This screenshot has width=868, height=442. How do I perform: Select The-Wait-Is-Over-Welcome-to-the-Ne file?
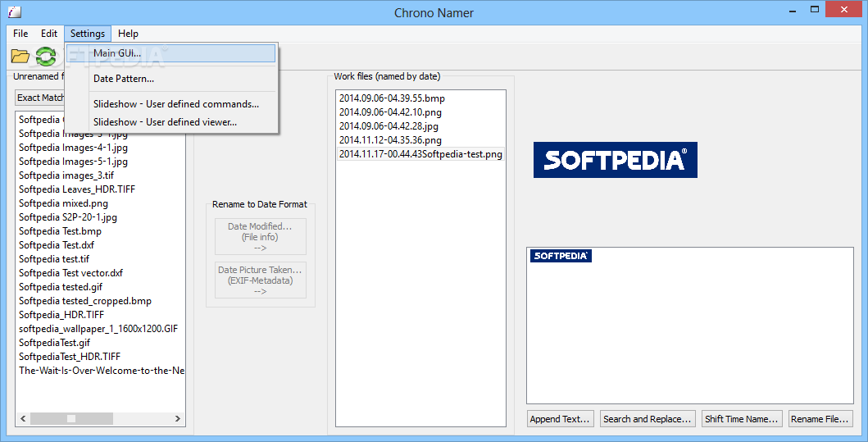click(x=102, y=370)
